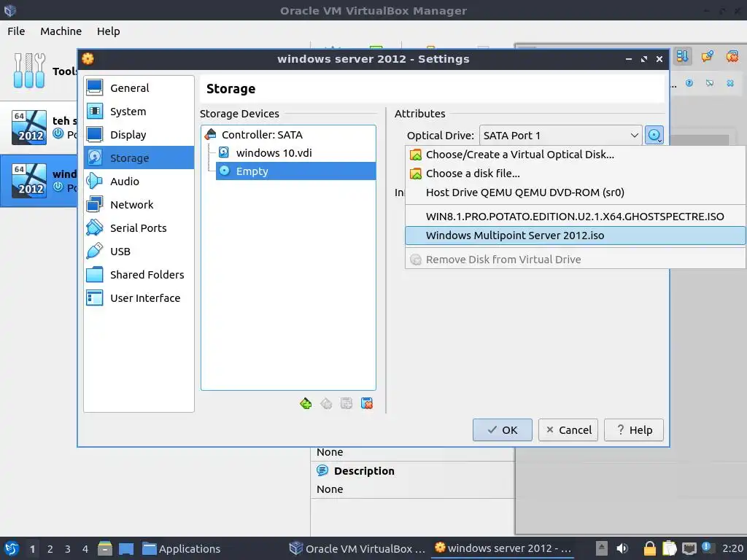Open the General settings category
The height and width of the screenshot is (560, 747).
tap(139, 87)
